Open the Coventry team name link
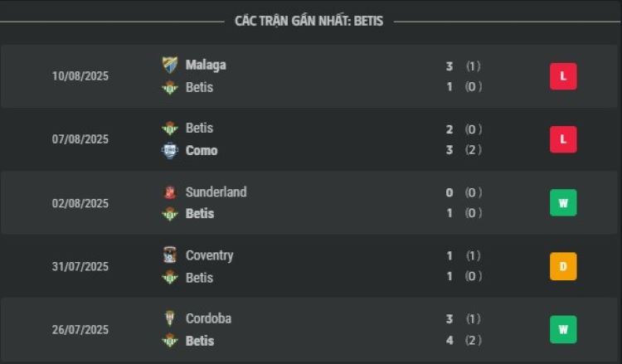622x364 pixels. click(x=210, y=255)
